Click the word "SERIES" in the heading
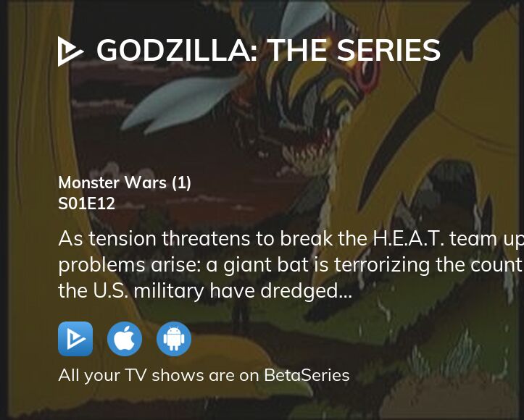 pos(388,51)
